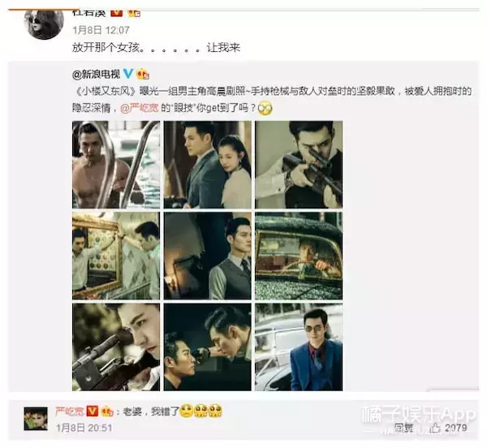Open the man aiming rifle photo, top right

click(x=299, y=165)
